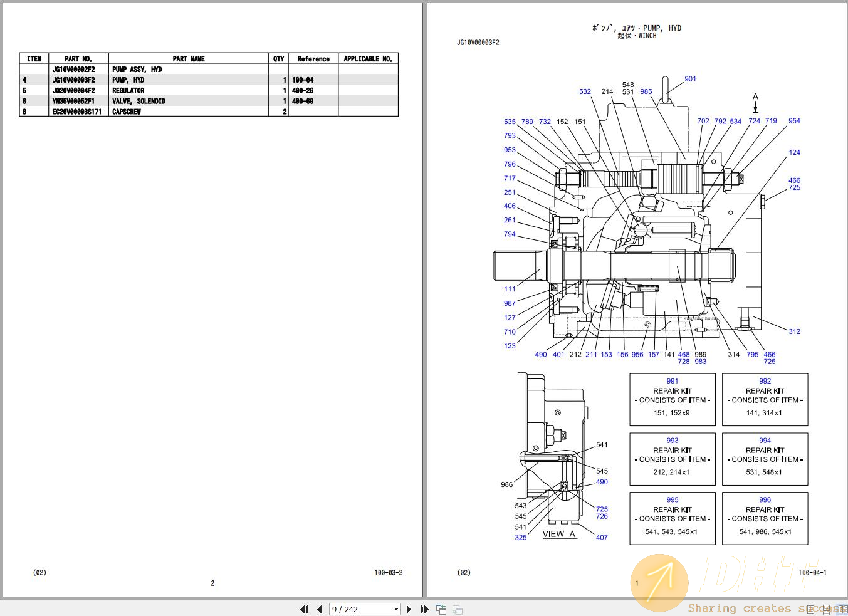Select repair kit number 993
Viewport: 848px width, 616px height.
coord(673,441)
